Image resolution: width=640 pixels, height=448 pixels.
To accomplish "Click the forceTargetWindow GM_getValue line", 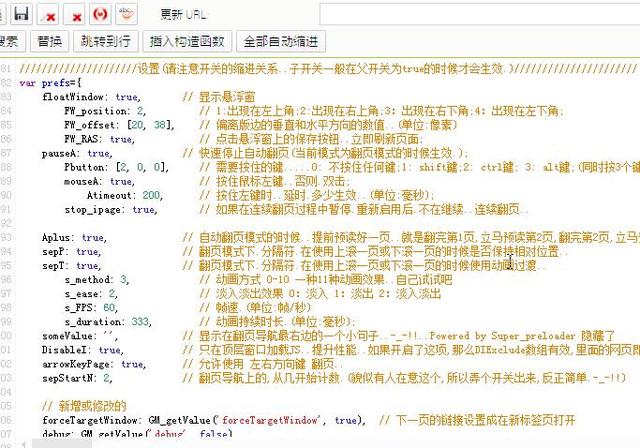I will click(204, 420).
